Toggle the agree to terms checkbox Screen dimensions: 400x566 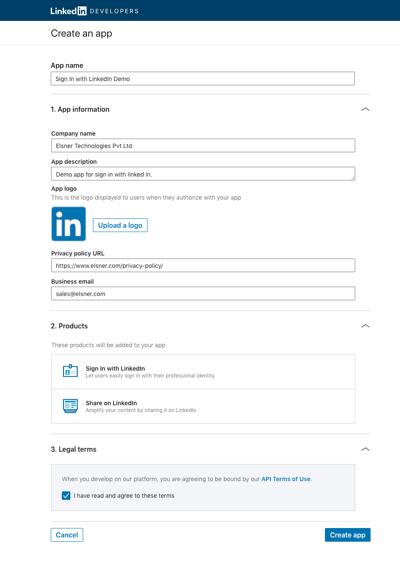tap(66, 496)
